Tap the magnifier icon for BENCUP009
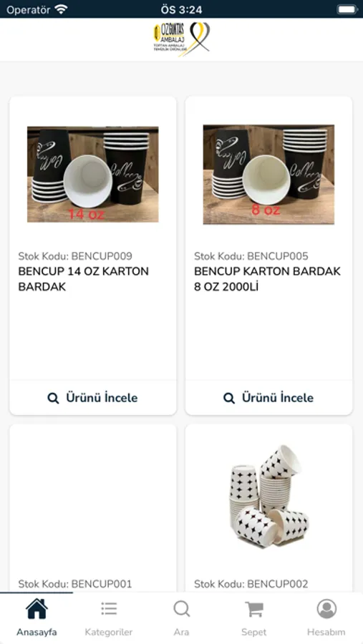The width and height of the screenshot is (363, 644). pos(53,398)
